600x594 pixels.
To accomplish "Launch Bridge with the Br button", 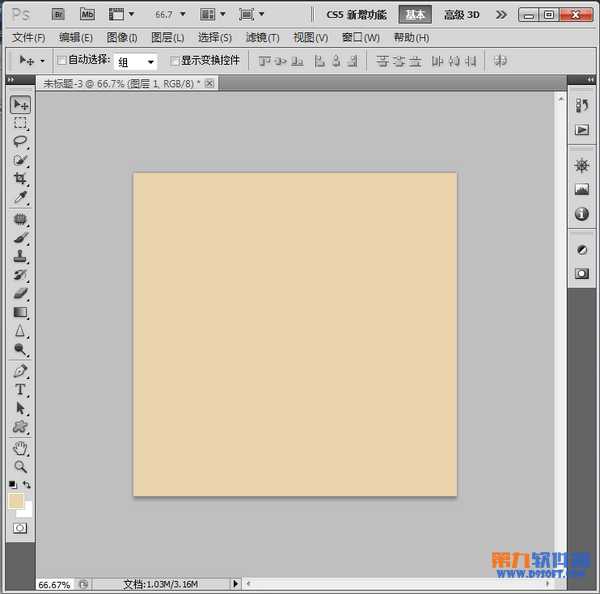I will point(58,15).
